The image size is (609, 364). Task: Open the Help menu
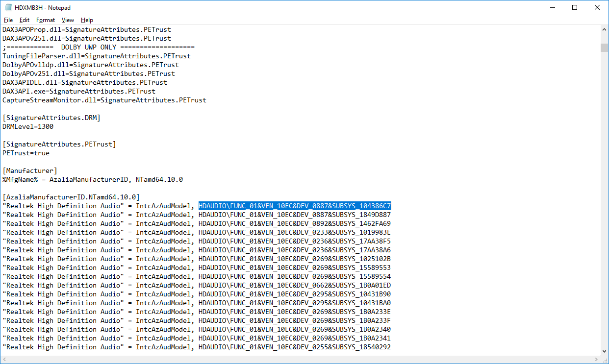(x=87, y=20)
